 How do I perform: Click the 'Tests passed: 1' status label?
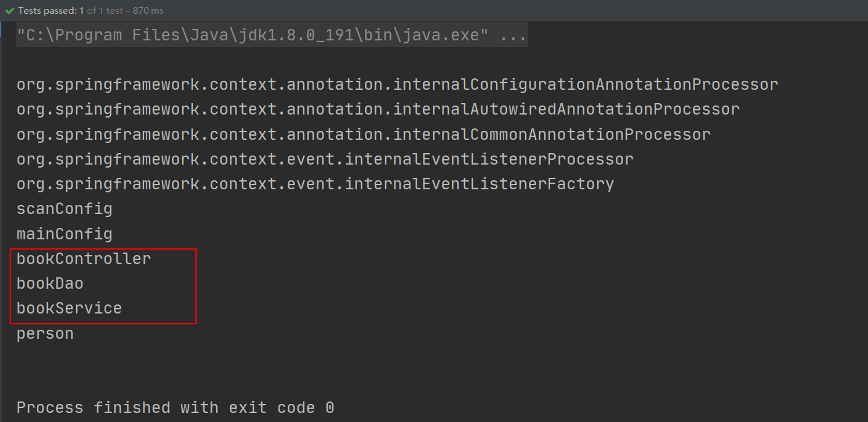click(x=51, y=11)
